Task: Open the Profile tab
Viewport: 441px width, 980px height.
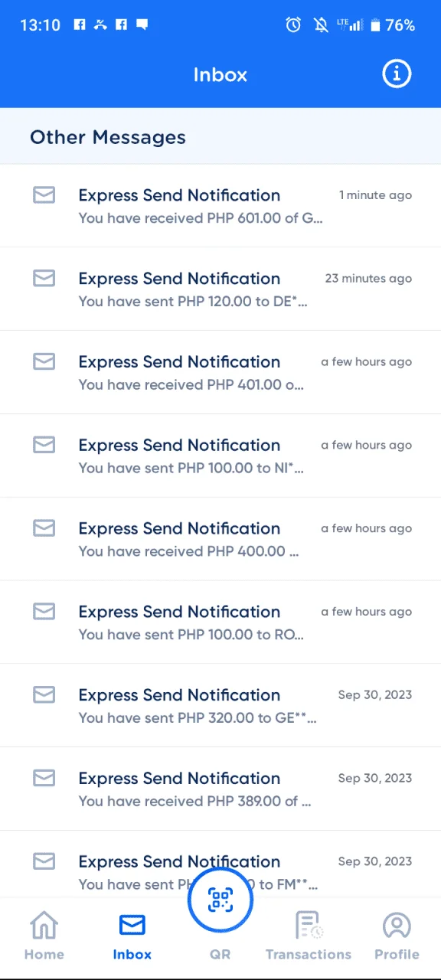Action: 397,936
